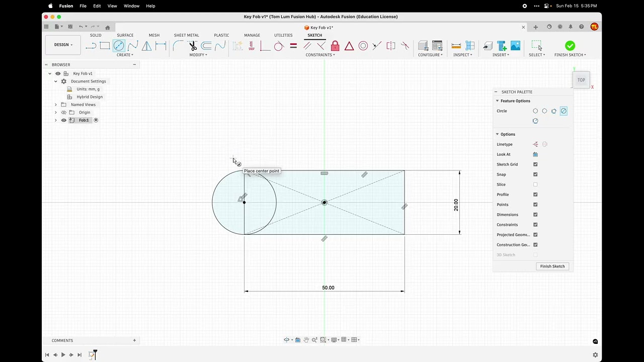Click the Parallel constraint icon
This screenshot has width=644, height=362.
point(307,46)
